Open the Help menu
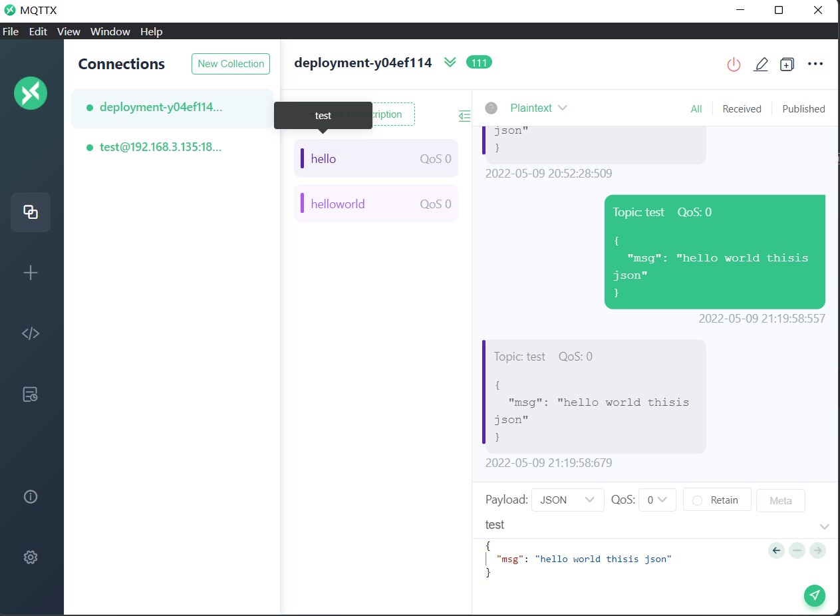This screenshot has height=616, width=840. point(152,31)
